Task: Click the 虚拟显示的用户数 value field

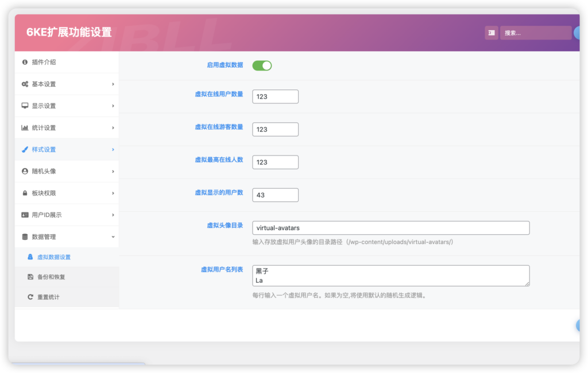Action: point(275,195)
